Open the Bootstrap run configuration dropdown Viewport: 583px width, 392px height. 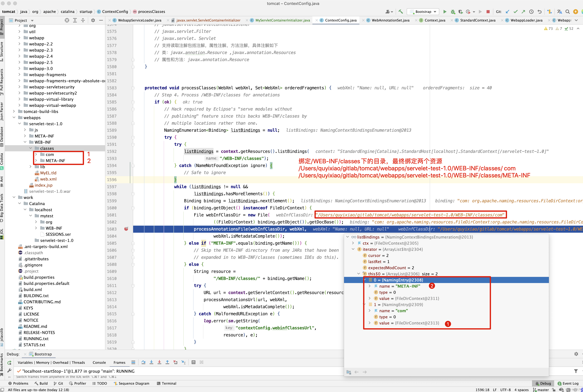click(x=423, y=12)
